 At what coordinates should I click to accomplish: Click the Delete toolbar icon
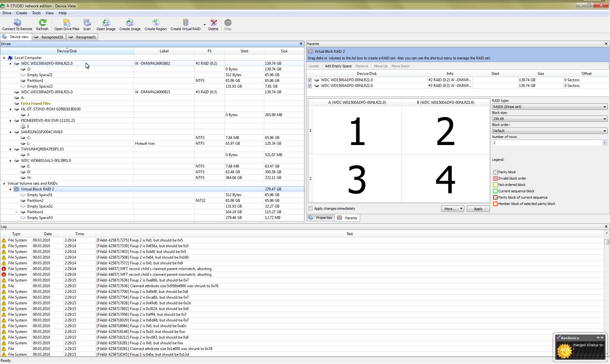point(213,23)
